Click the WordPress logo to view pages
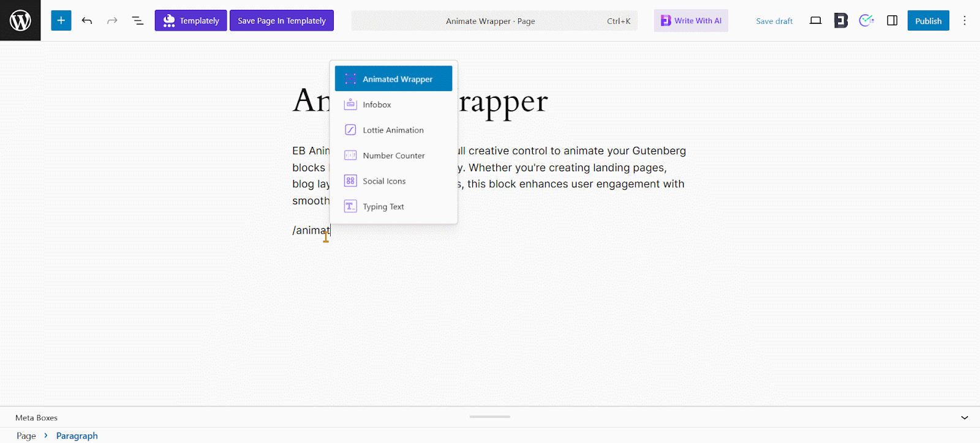The height and width of the screenshot is (443, 980). [x=20, y=20]
